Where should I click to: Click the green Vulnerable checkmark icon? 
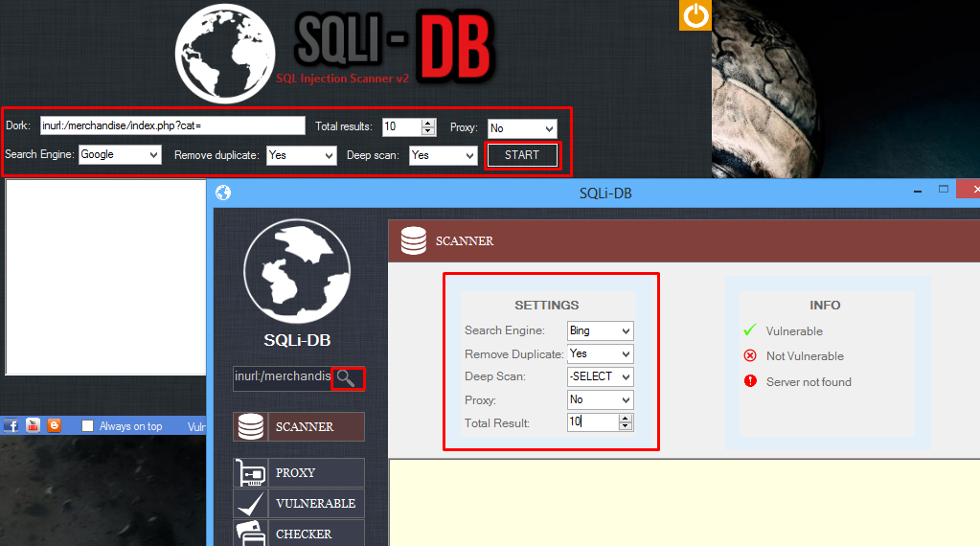[x=750, y=330]
